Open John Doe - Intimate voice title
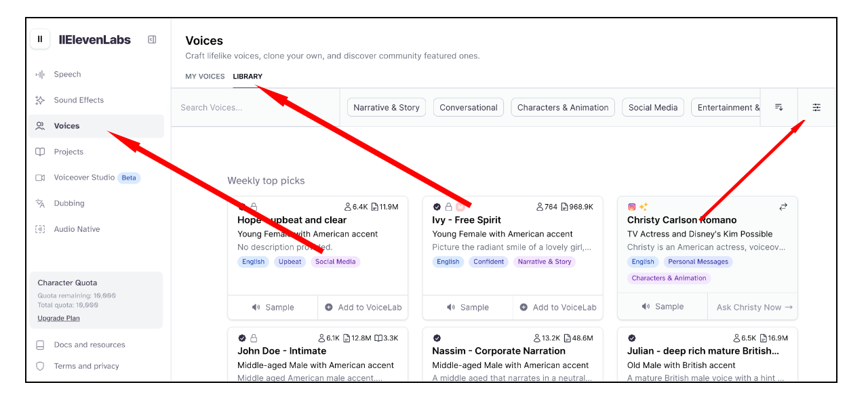Viewport: 868px width, 408px height. pos(282,351)
